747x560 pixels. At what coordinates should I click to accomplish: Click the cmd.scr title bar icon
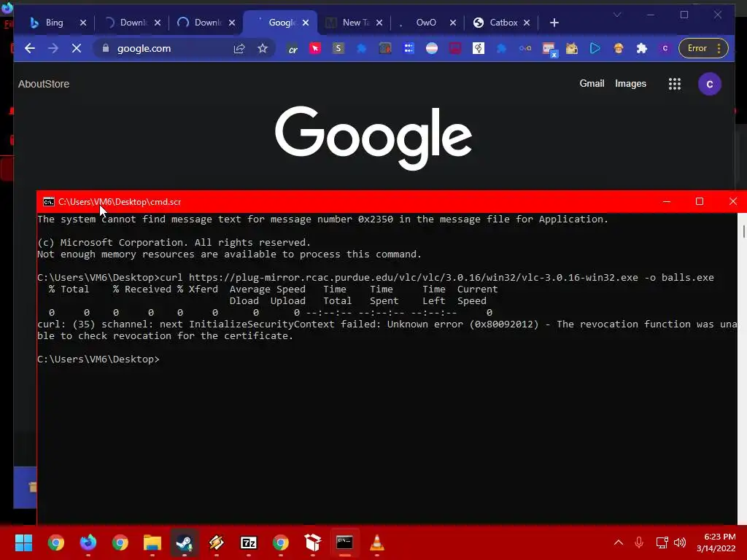tap(49, 202)
